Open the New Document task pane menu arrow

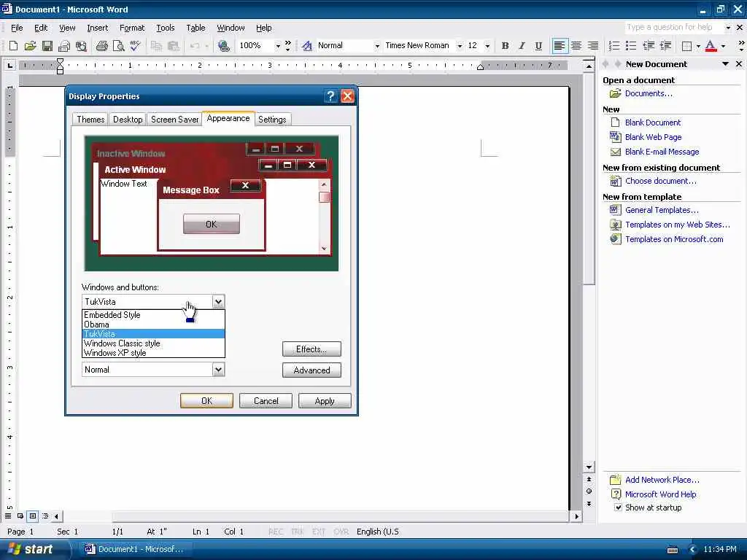[x=726, y=64]
